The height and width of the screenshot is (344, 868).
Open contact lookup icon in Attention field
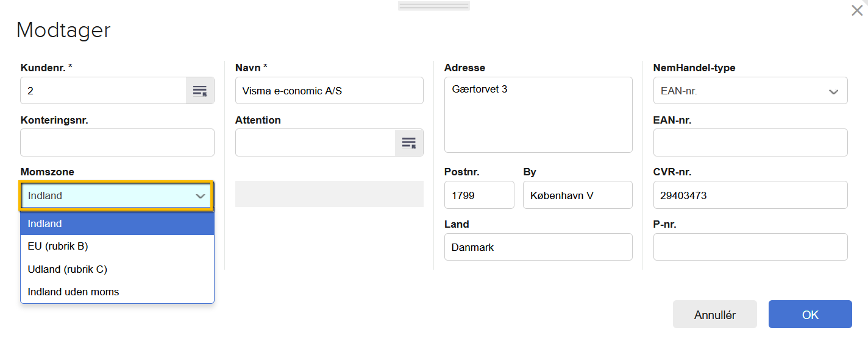(409, 142)
